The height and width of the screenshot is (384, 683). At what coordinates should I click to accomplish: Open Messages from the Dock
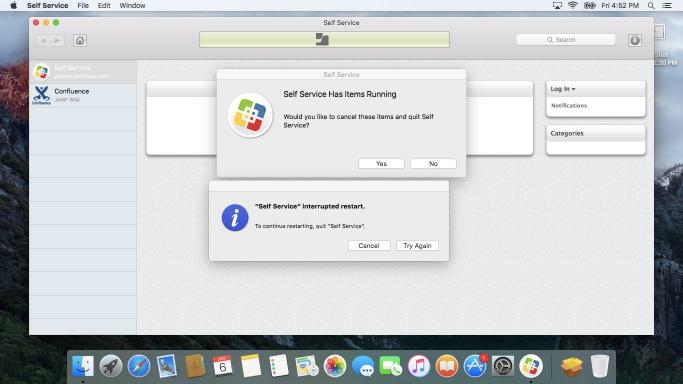tap(363, 366)
